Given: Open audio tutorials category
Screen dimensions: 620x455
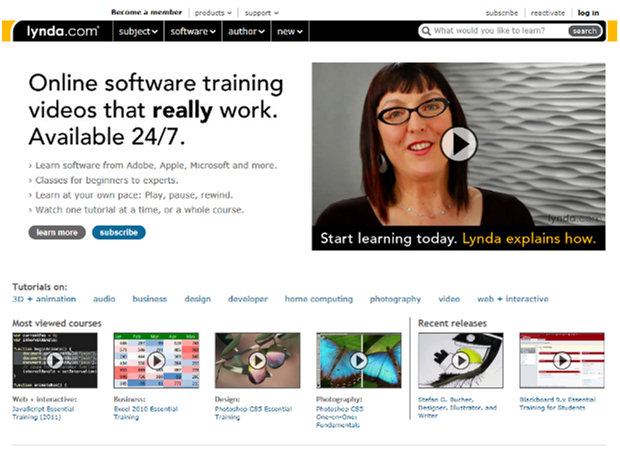Looking at the screenshot, I should 104,299.
